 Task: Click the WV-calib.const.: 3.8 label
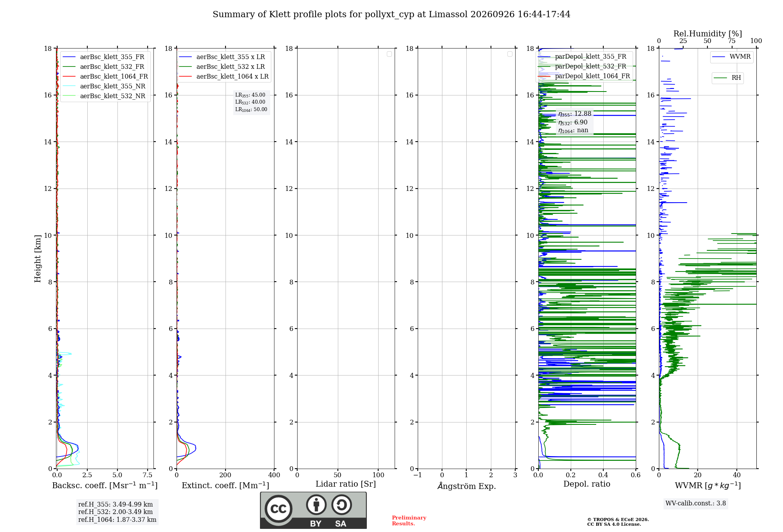pyautogui.click(x=696, y=503)
